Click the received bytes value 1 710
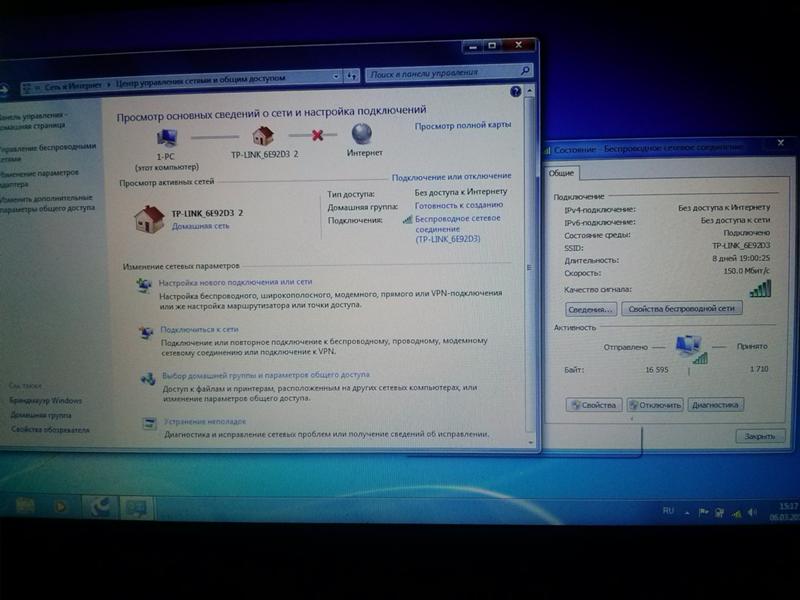 click(759, 368)
